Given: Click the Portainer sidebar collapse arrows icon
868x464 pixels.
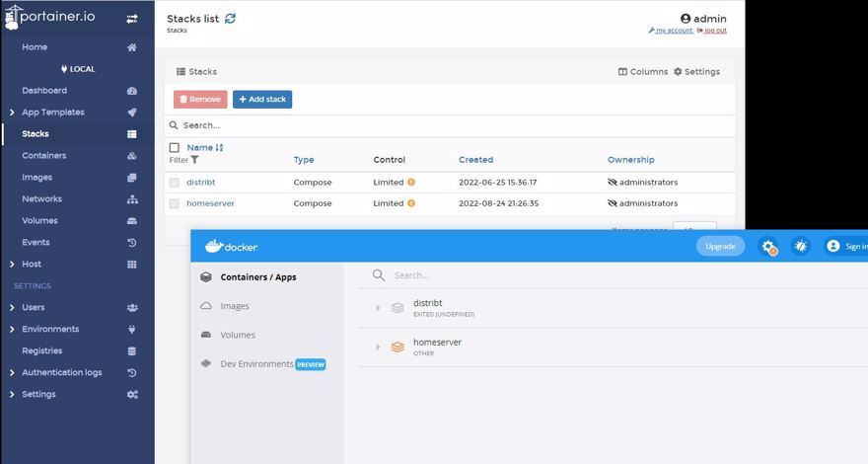Looking at the screenshot, I should coord(132,19).
